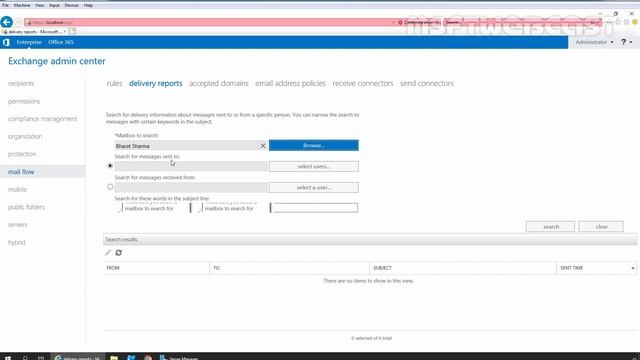Click the Office 365 link in header
This screenshot has width=640, height=360.
point(61,42)
